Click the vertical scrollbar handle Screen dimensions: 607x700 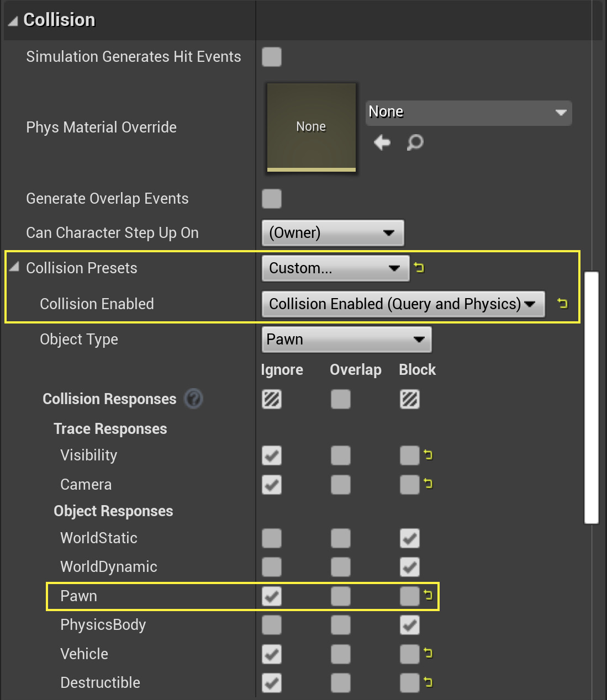click(x=591, y=396)
